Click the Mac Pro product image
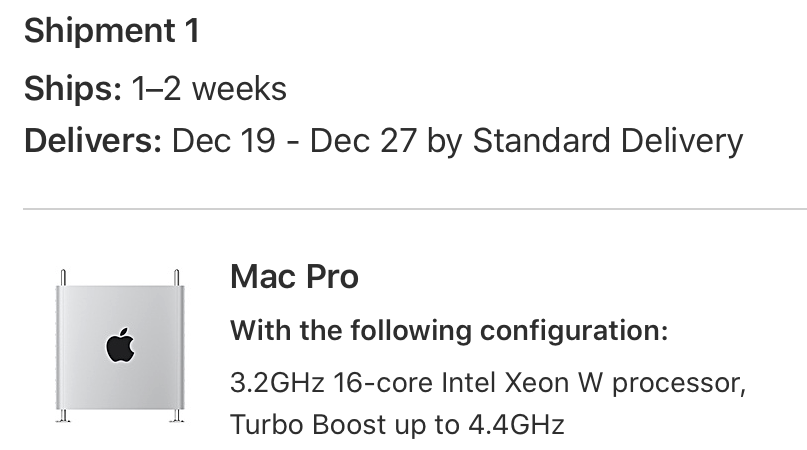807x450 pixels. [x=120, y=345]
